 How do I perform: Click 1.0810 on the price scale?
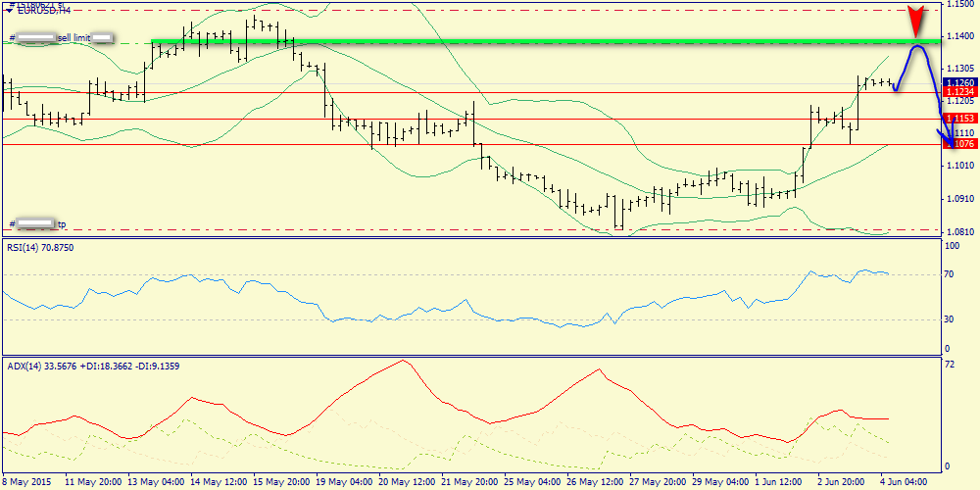point(961,232)
